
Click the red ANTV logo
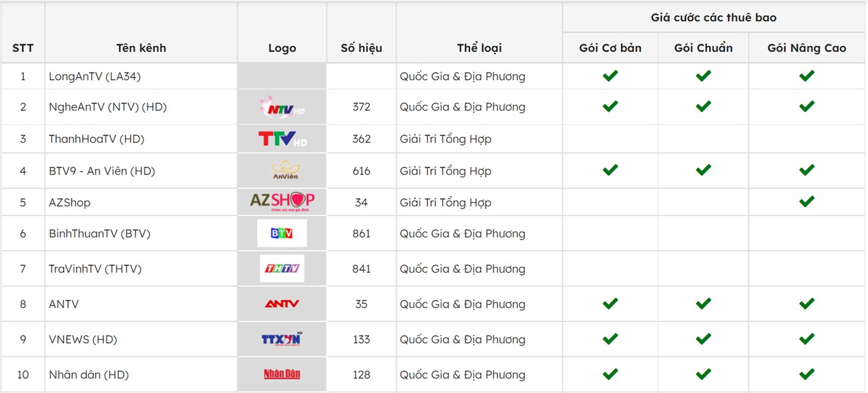point(282,304)
